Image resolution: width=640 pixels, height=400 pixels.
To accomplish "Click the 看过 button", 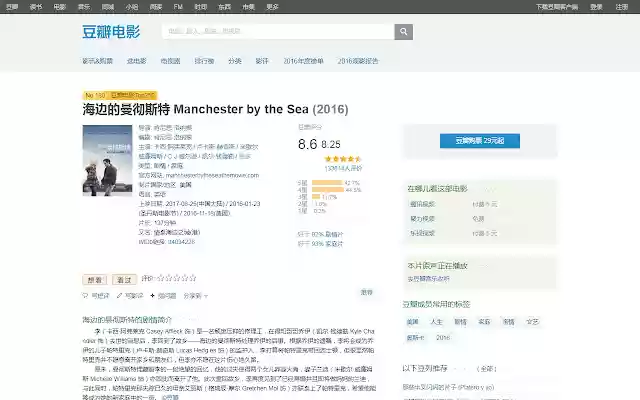I will pos(124,280).
